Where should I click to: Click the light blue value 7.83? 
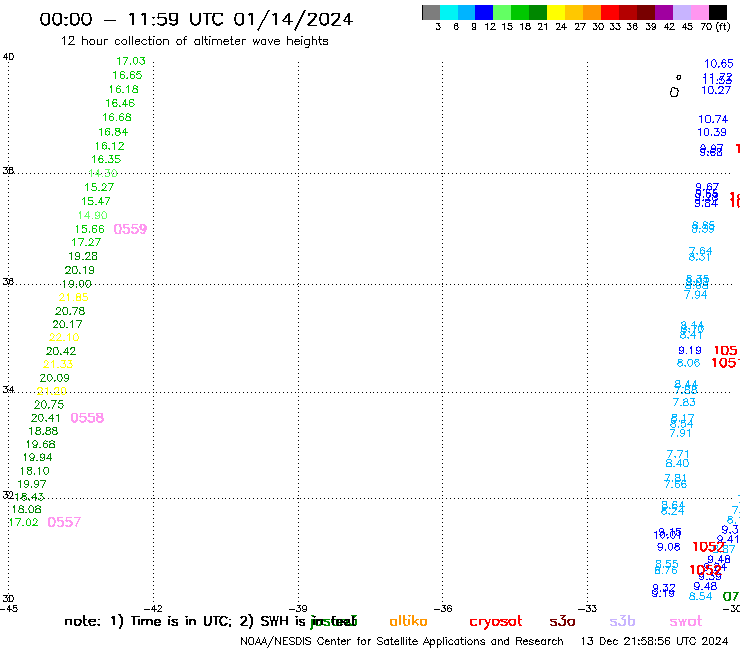pos(684,402)
